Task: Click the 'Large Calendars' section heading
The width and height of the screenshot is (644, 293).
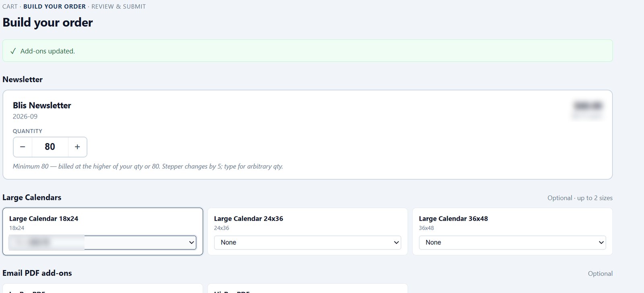Action: [32, 197]
